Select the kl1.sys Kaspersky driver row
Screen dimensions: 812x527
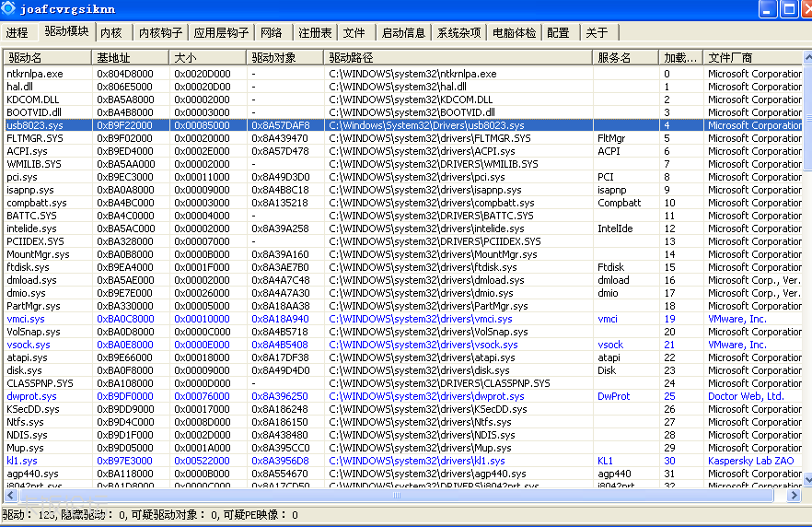(403, 461)
